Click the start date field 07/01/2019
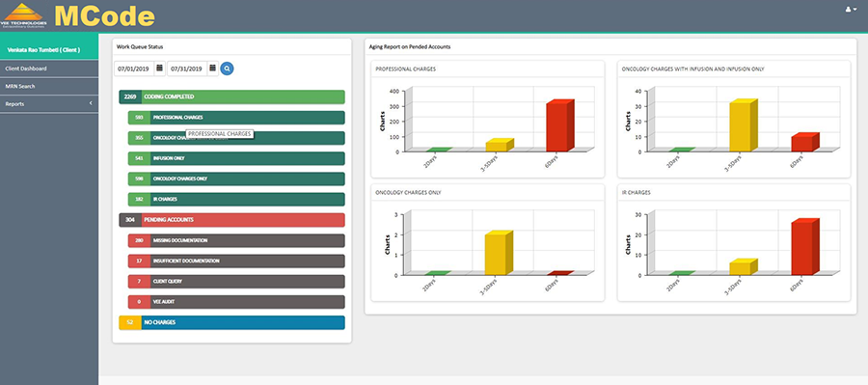 pyautogui.click(x=134, y=69)
